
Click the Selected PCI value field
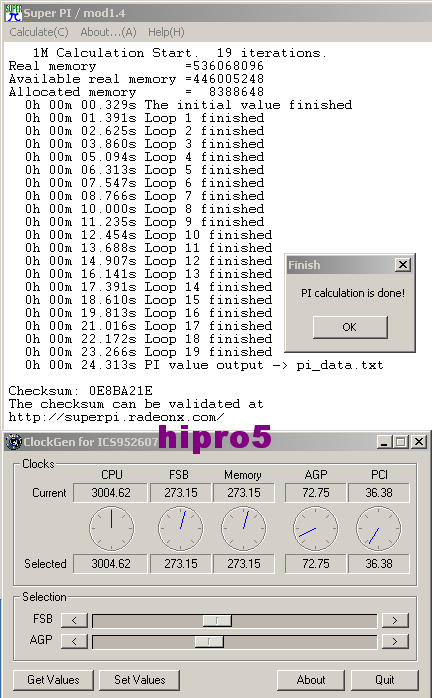click(379, 564)
